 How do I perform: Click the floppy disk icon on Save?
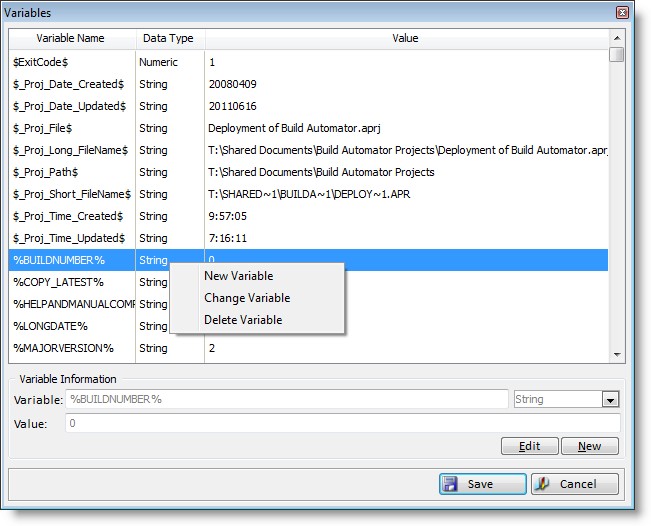click(x=450, y=484)
